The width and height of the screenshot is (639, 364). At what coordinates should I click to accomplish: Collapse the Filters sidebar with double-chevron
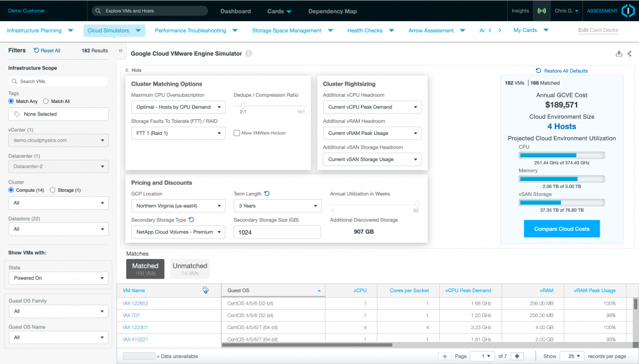click(121, 51)
